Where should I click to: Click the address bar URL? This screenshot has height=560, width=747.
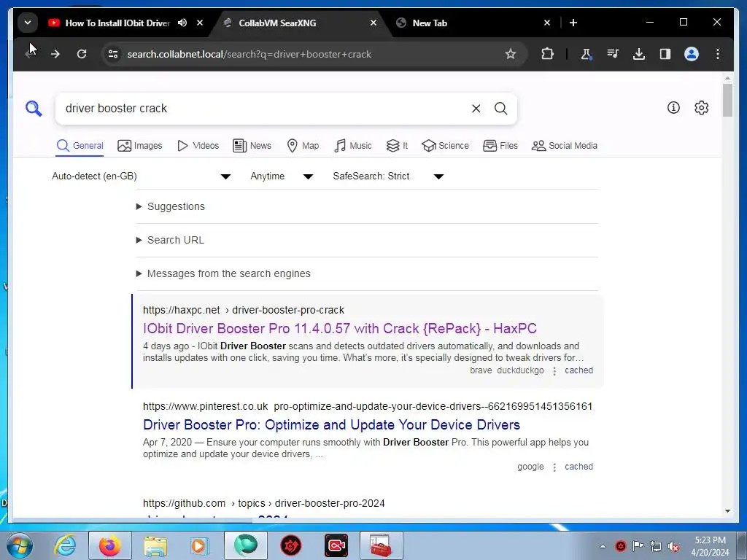249,54
